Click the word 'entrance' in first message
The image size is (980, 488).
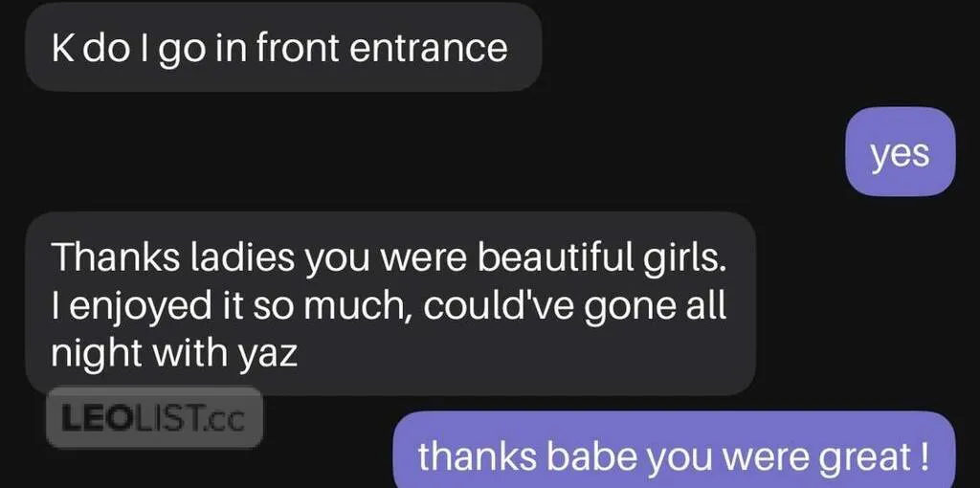[x=428, y=48]
